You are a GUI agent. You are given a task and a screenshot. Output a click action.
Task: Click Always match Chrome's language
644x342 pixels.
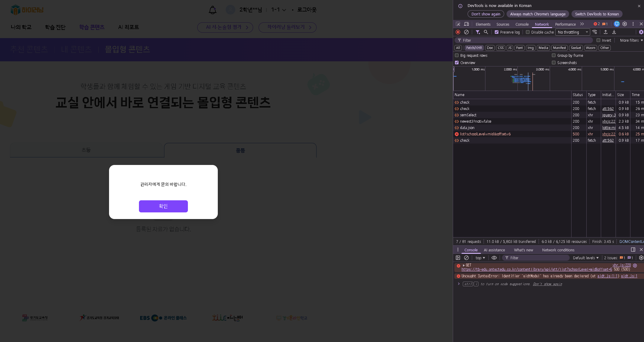pyautogui.click(x=538, y=14)
